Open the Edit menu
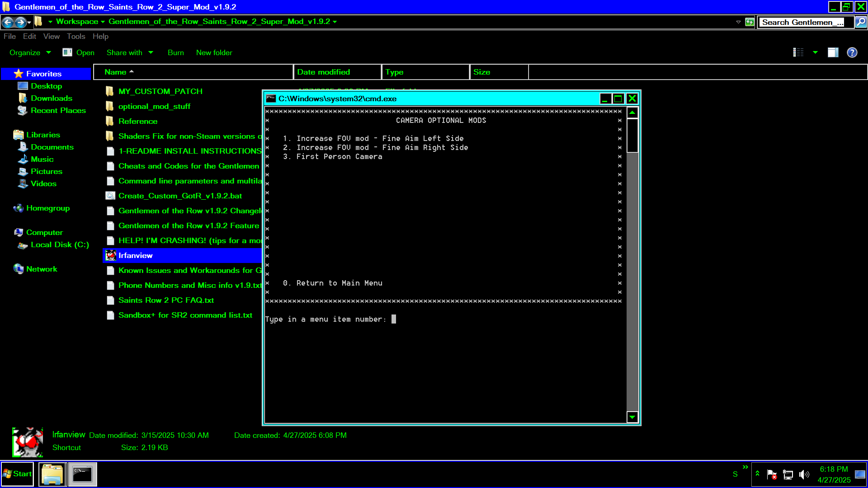 pos(29,37)
